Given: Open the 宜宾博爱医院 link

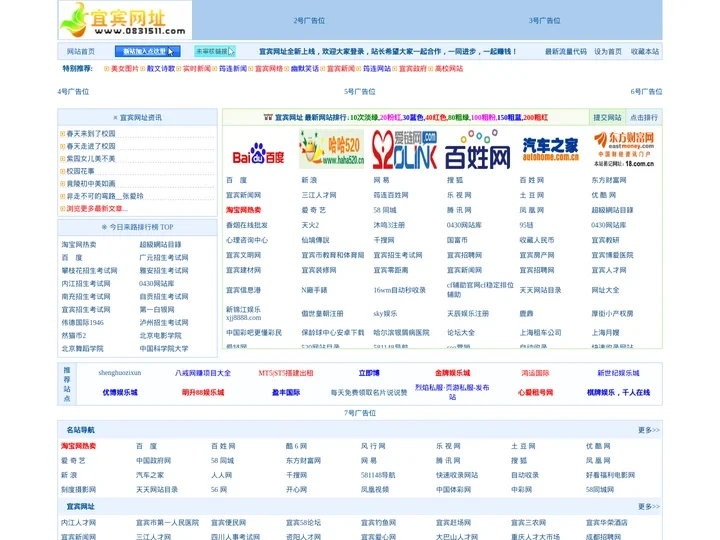Looking at the screenshot, I should tap(612, 255).
